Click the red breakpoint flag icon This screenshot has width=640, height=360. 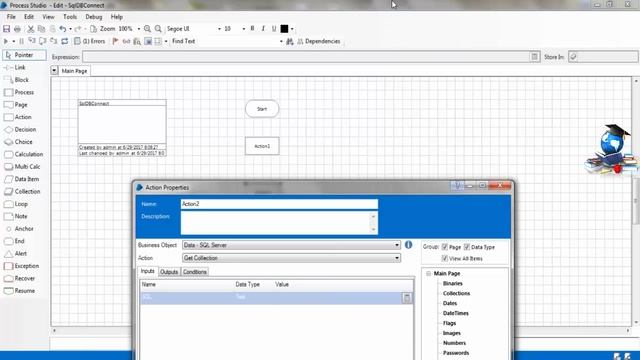tap(116, 41)
